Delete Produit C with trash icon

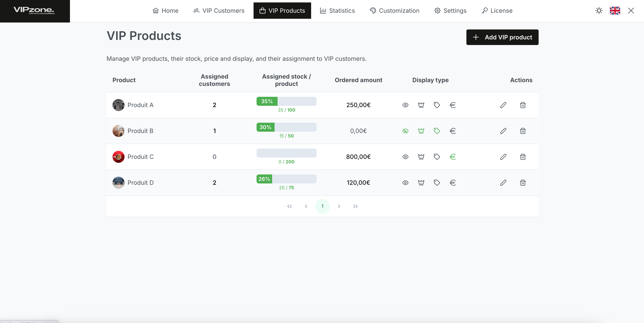[523, 157]
